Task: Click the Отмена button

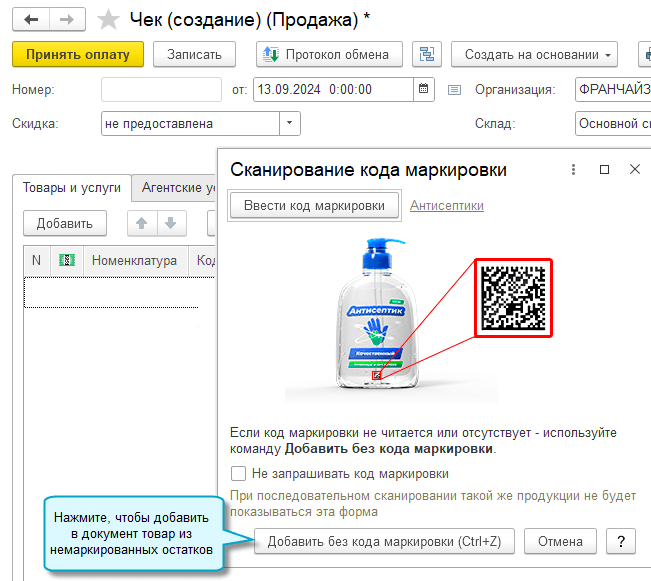Action: click(x=560, y=542)
